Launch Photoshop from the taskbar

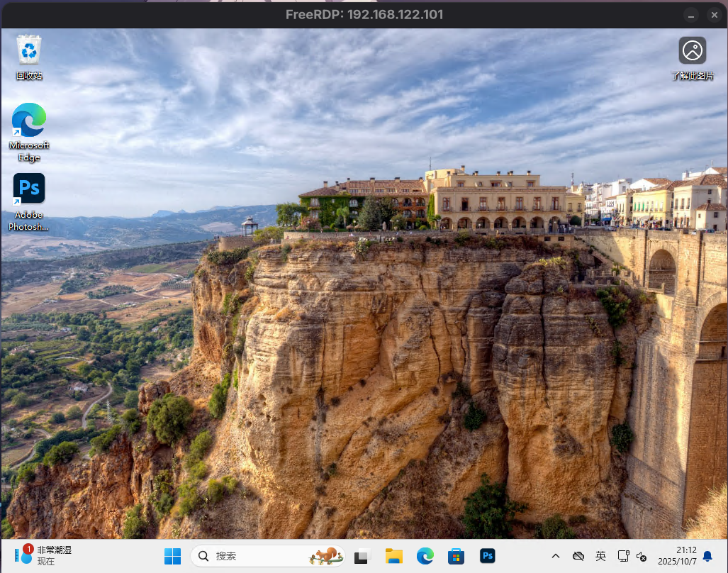pyautogui.click(x=487, y=557)
